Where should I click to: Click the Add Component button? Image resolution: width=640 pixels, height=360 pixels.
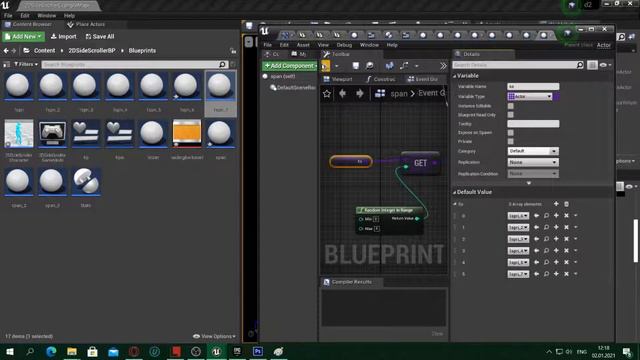pyautogui.click(x=290, y=66)
